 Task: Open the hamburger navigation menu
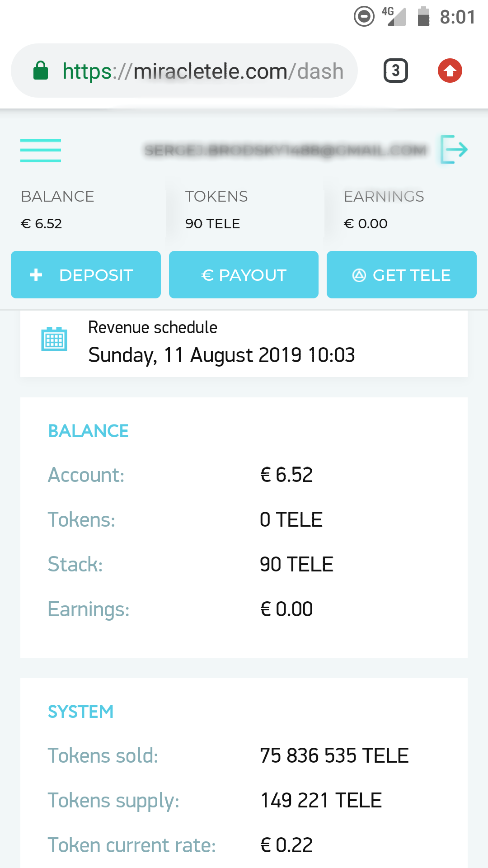(x=41, y=151)
